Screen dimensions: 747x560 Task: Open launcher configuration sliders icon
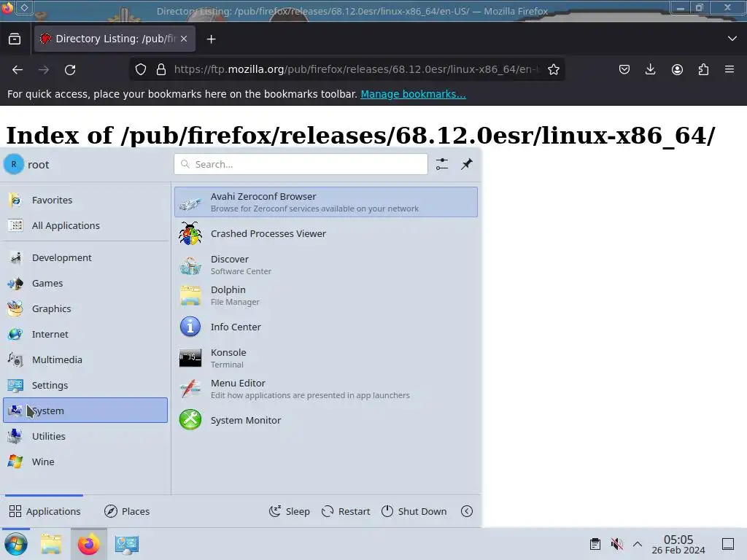coord(442,164)
